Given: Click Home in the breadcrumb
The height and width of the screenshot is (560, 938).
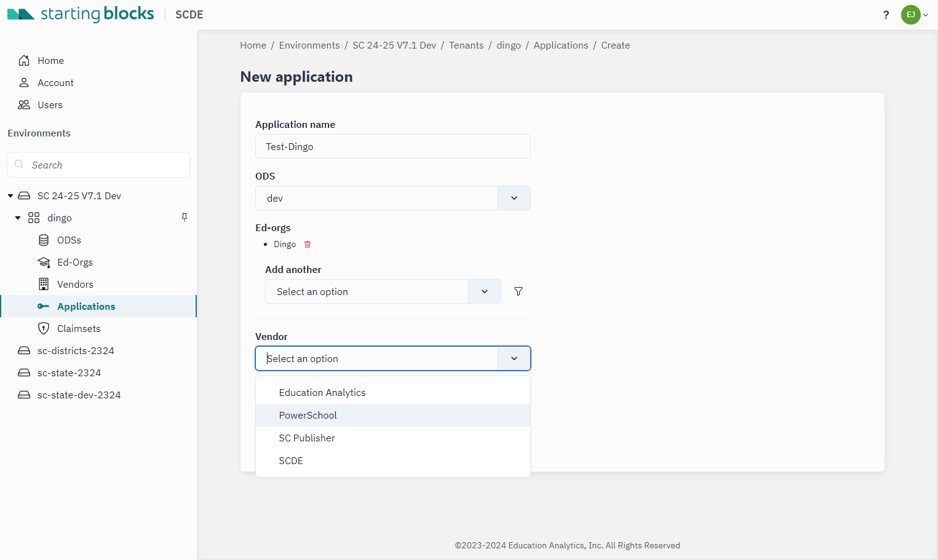Looking at the screenshot, I should 253,45.
